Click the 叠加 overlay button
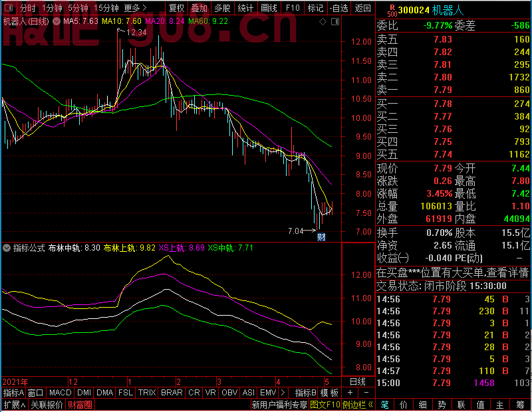The image size is (532, 412). click(x=199, y=7)
